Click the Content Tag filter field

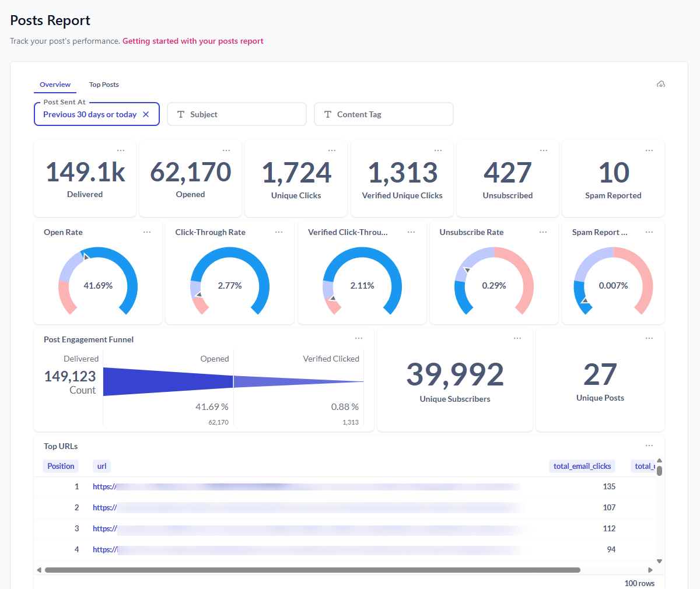[x=383, y=114]
